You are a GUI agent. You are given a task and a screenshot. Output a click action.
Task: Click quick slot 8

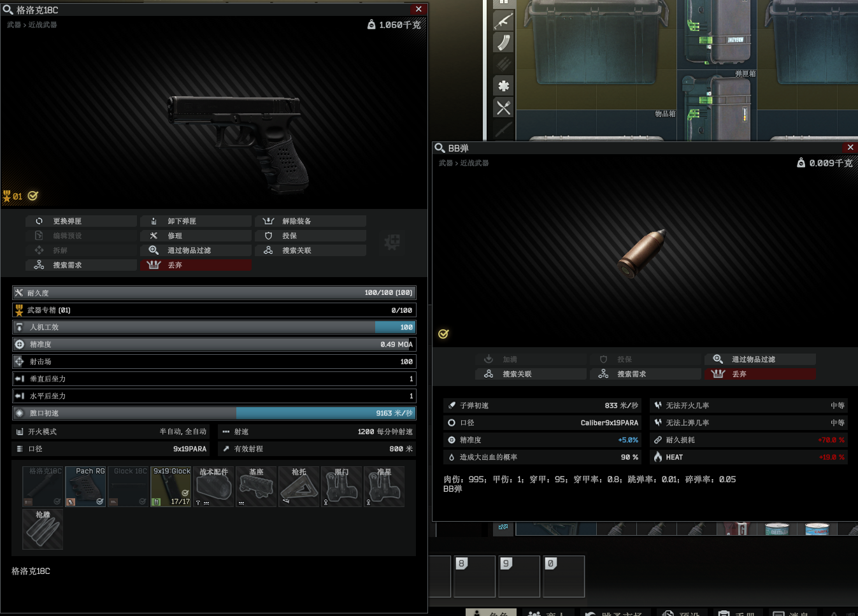pos(475,577)
